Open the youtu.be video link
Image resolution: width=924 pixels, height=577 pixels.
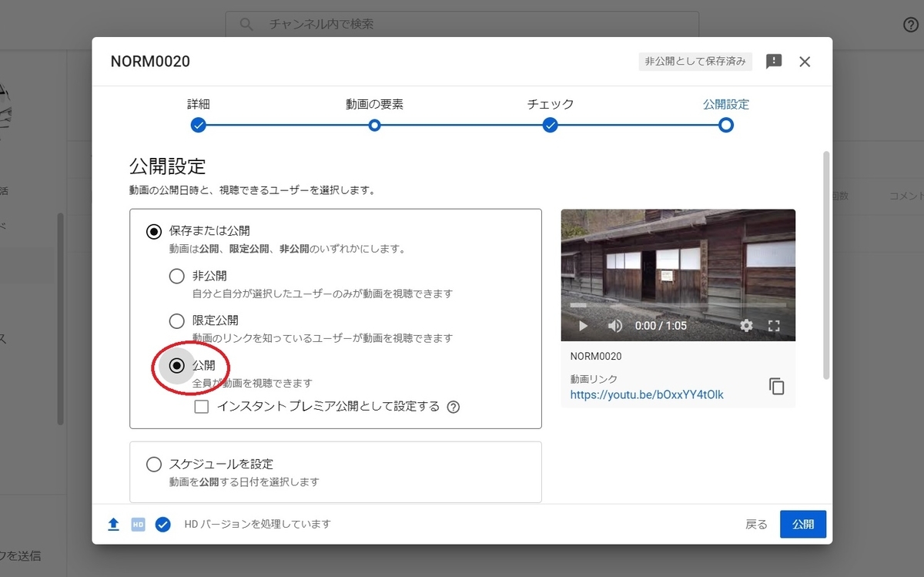coord(647,394)
